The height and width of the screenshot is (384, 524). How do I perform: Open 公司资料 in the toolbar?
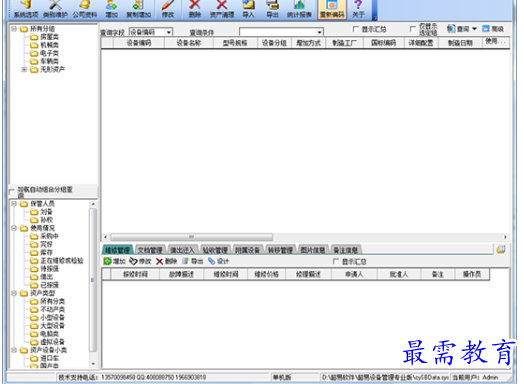coord(85,9)
